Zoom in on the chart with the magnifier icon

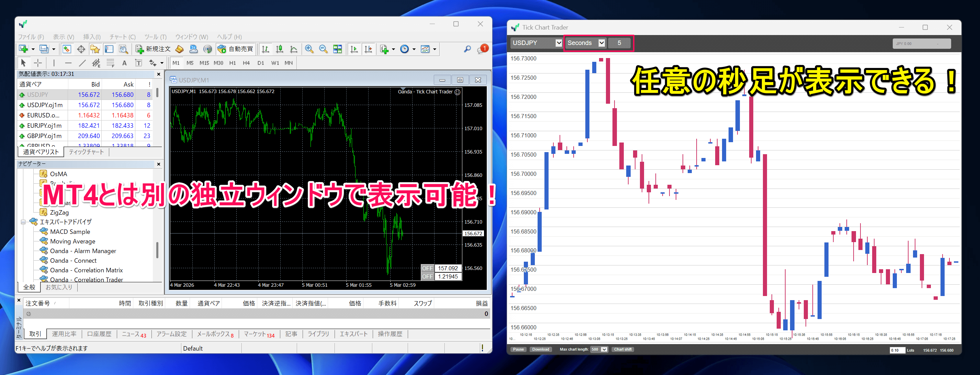(309, 49)
